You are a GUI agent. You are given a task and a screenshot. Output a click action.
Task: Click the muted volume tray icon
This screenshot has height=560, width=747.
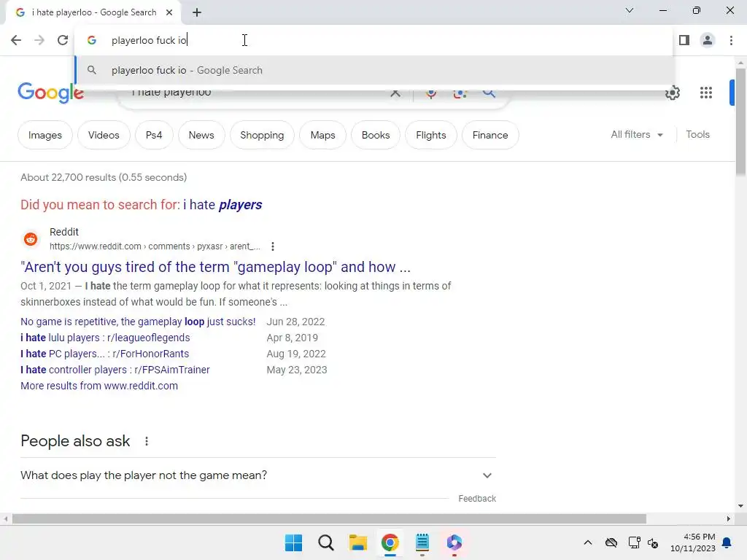click(653, 542)
